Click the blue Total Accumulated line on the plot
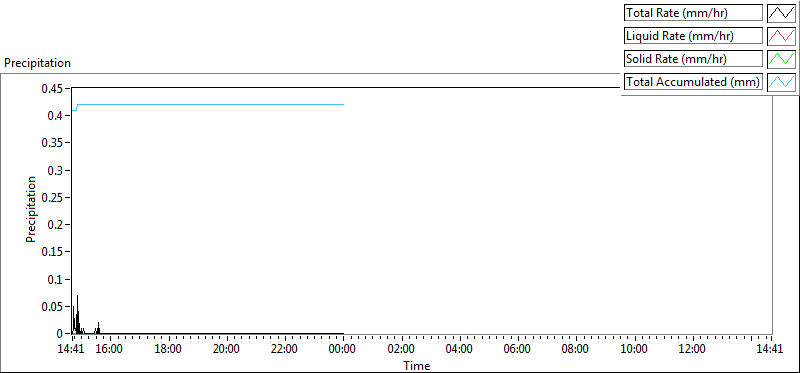This screenshot has width=800, height=373. (x=209, y=104)
